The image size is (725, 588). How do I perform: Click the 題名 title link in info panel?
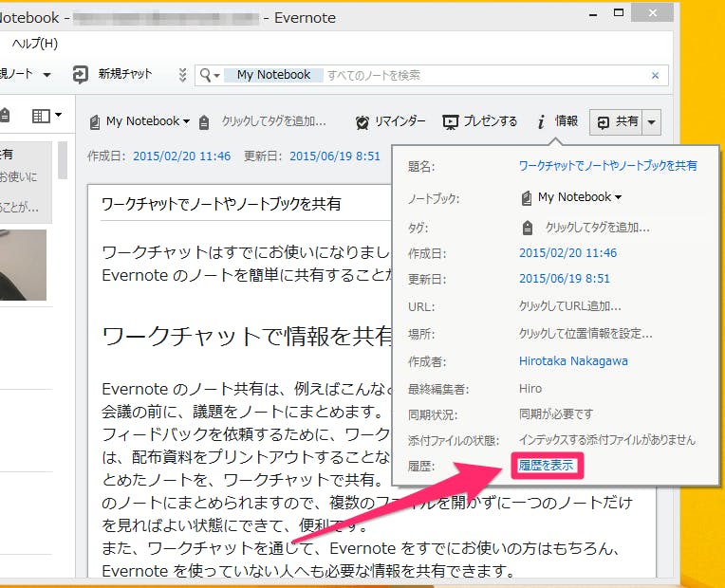click(x=608, y=166)
